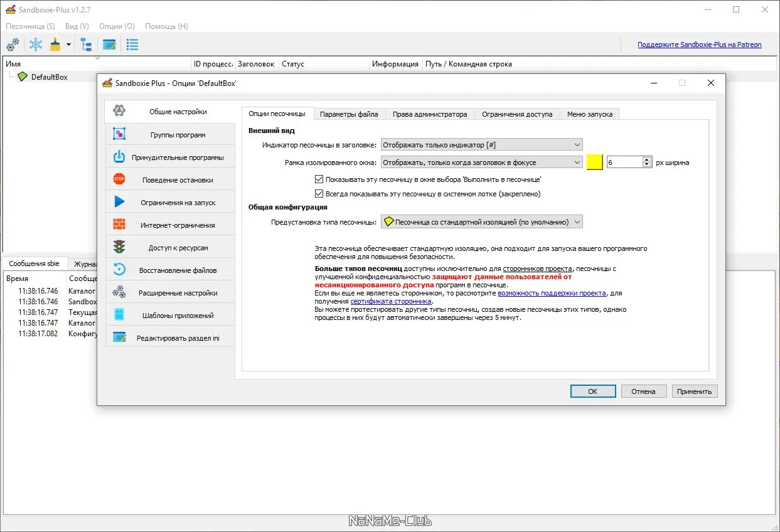Click the Редактировать раздел ini icon
The width and height of the screenshot is (780, 532).
click(x=119, y=338)
